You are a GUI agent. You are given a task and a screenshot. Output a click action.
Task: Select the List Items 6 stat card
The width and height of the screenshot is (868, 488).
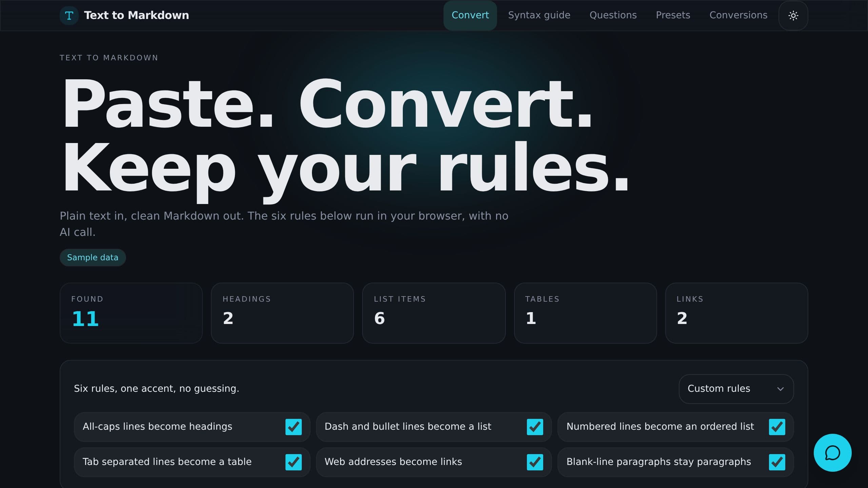point(434,313)
